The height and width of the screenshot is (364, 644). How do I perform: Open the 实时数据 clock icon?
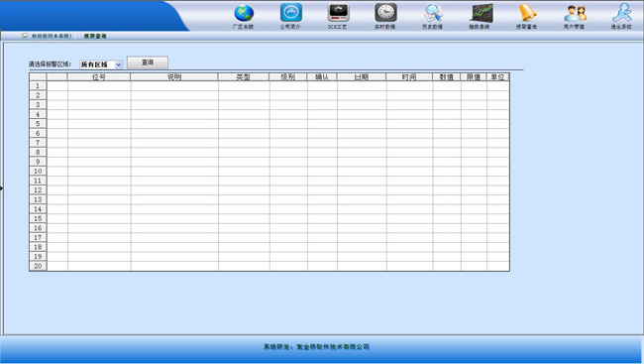[x=385, y=12]
